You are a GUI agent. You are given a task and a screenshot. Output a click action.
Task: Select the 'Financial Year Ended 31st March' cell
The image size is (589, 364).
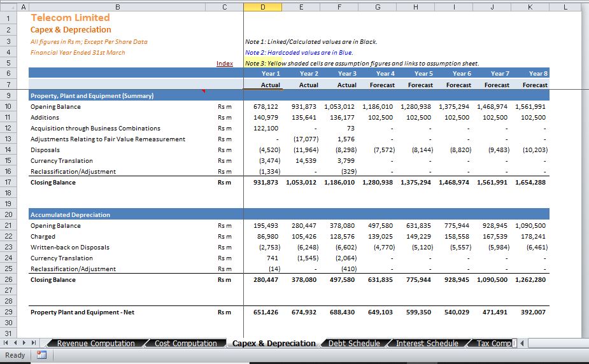click(78, 53)
